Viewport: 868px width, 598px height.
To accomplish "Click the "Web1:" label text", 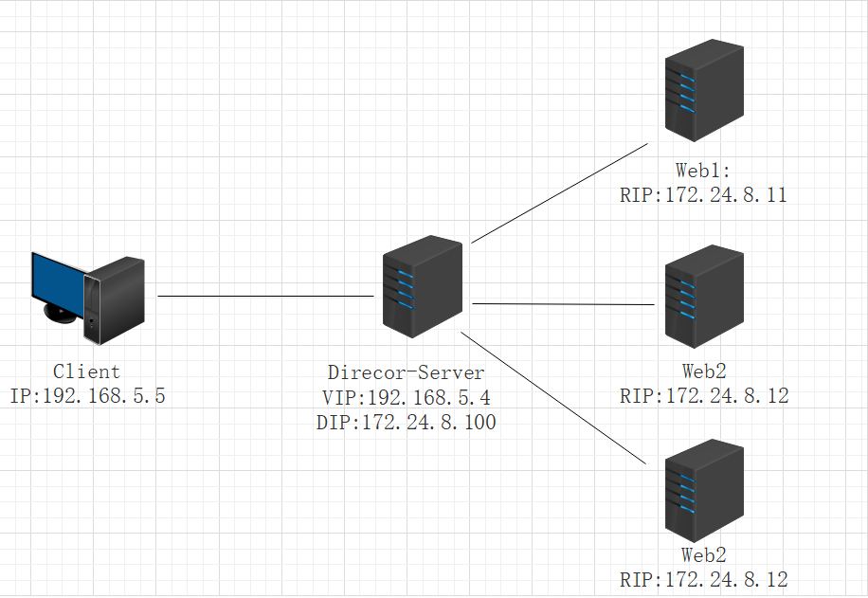I will tap(703, 171).
